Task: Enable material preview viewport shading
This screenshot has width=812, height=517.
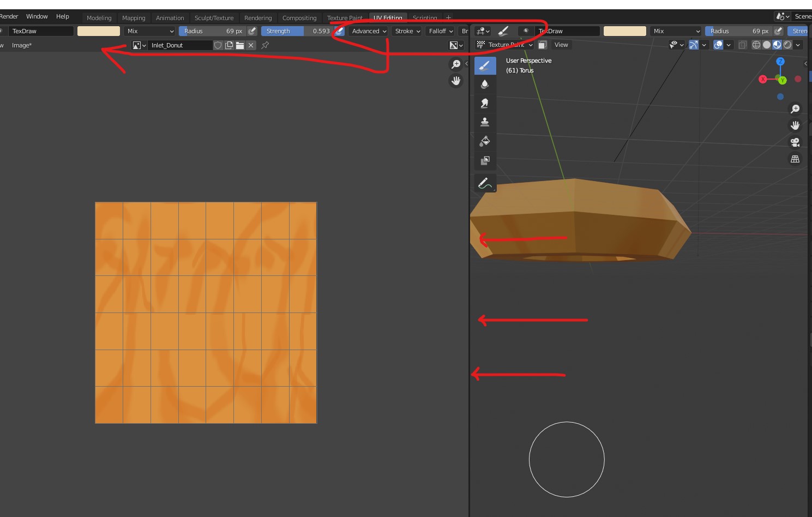Action: point(777,45)
